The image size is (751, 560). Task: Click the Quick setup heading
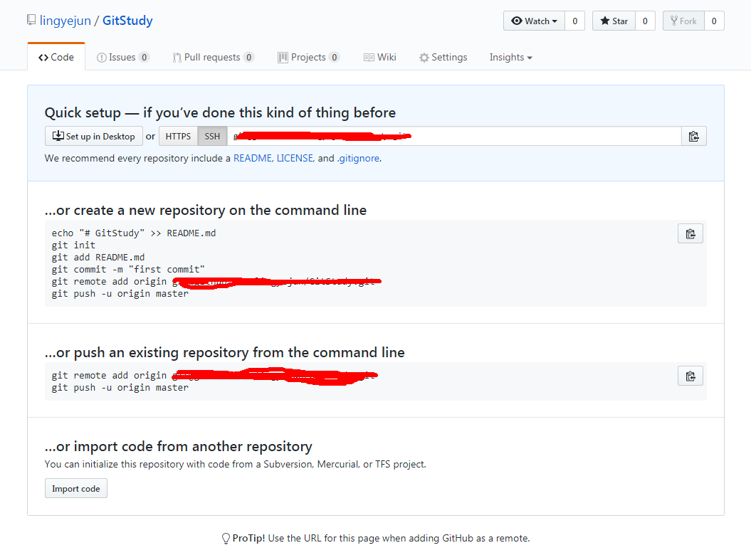(x=221, y=112)
